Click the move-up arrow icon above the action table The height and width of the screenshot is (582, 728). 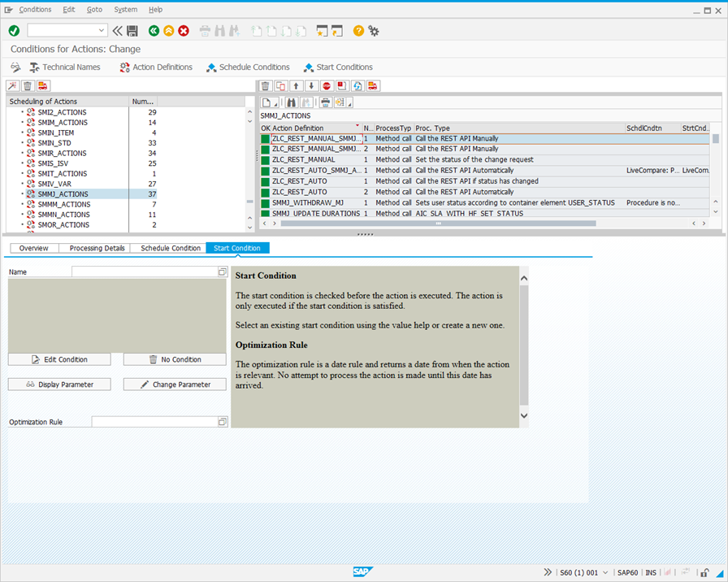coord(296,86)
